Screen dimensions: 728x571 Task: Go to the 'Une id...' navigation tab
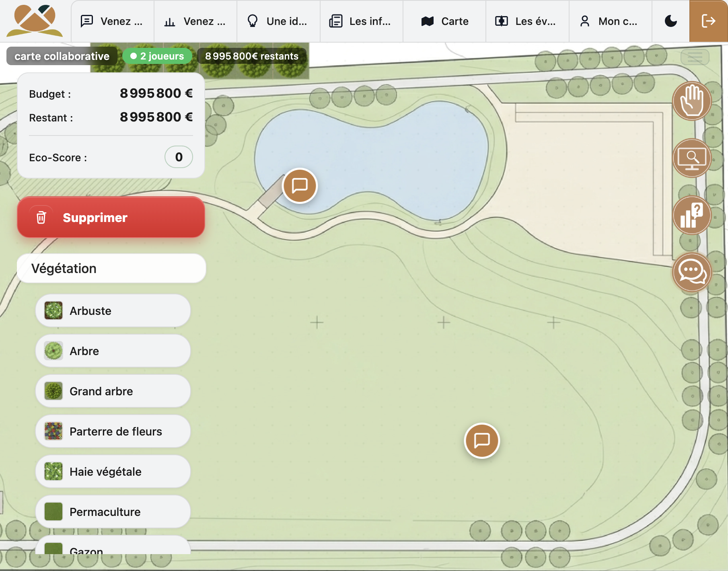pyautogui.click(x=278, y=21)
